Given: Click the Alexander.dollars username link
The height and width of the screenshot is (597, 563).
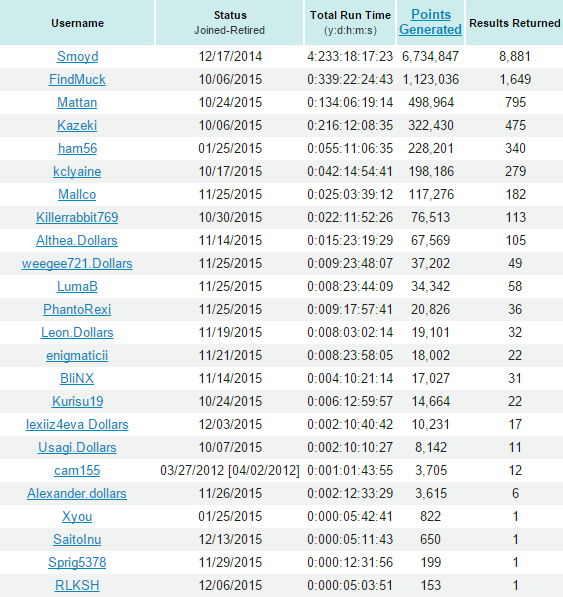Looking at the screenshot, I should [77, 493].
